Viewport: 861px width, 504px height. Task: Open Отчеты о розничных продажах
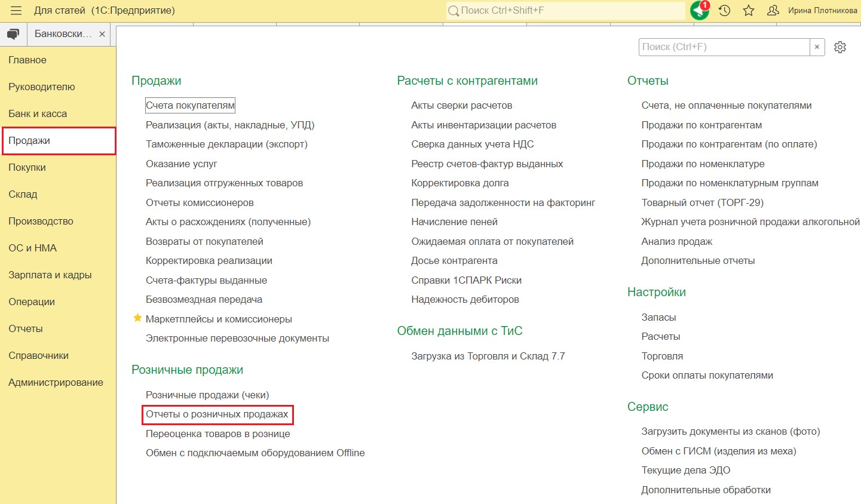[x=217, y=414]
